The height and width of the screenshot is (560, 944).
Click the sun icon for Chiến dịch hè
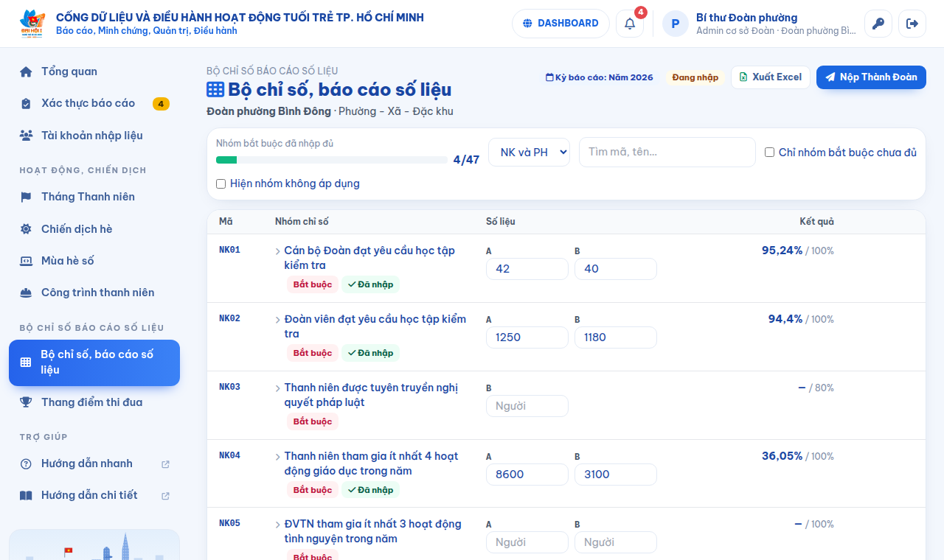pos(26,229)
